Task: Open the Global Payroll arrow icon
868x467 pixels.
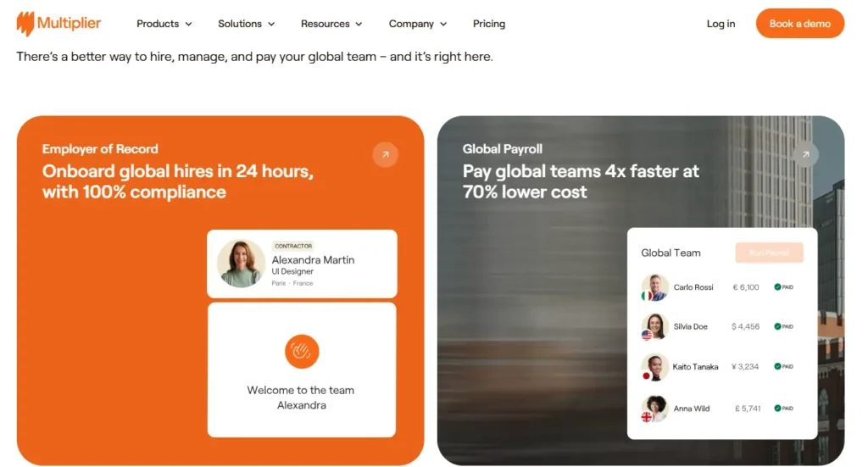Action: coord(805,155)
